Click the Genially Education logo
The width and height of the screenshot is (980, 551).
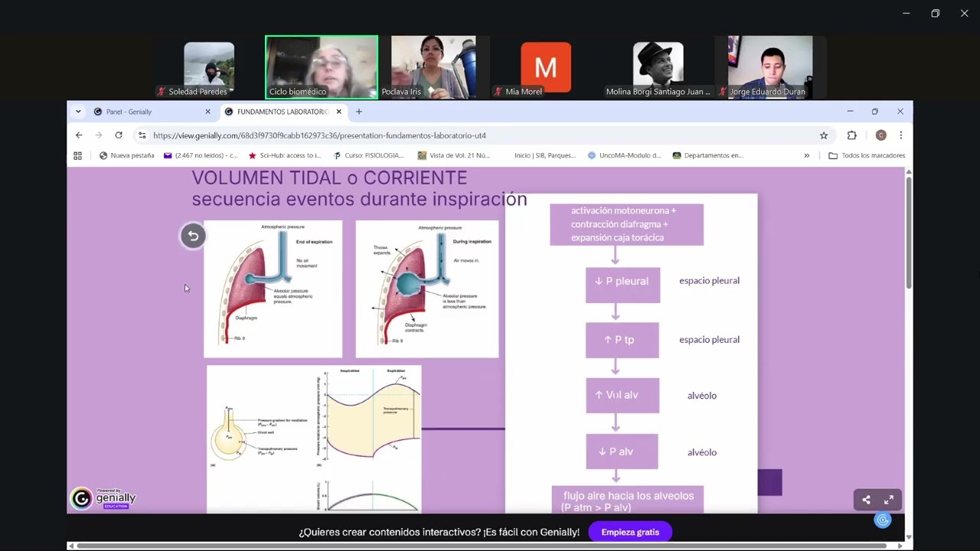pos(103,498)
